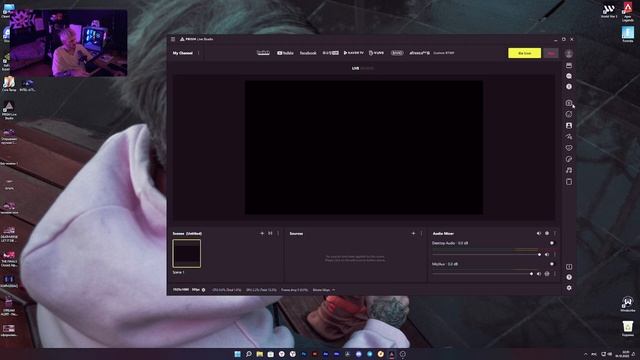
Task: Click the yellow Go Live button
Action: click(524, 53)
